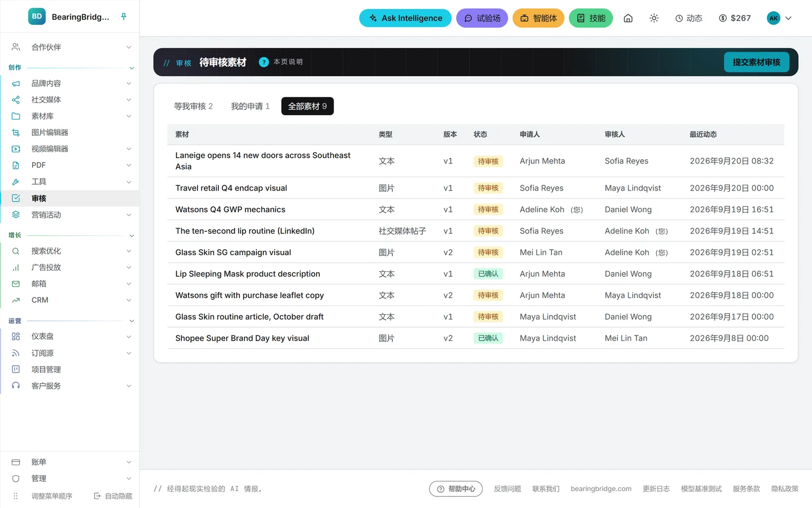The image size is (812, 508).
Task: Click the 社交媒体 share icon
Action: coord(16,99)
